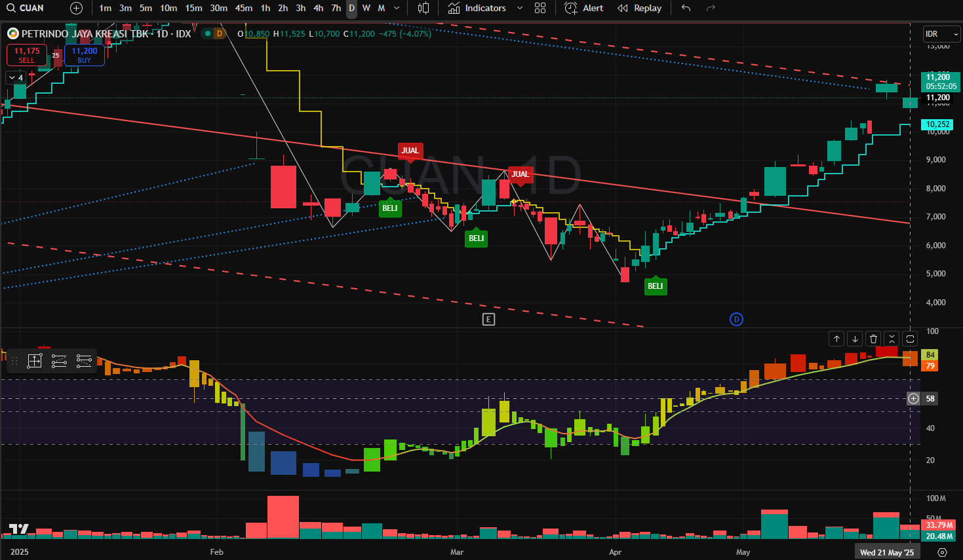Grab the floating drawing toolbar handle dots
This screenshot has height=560, width=963.
coord(14,361)
